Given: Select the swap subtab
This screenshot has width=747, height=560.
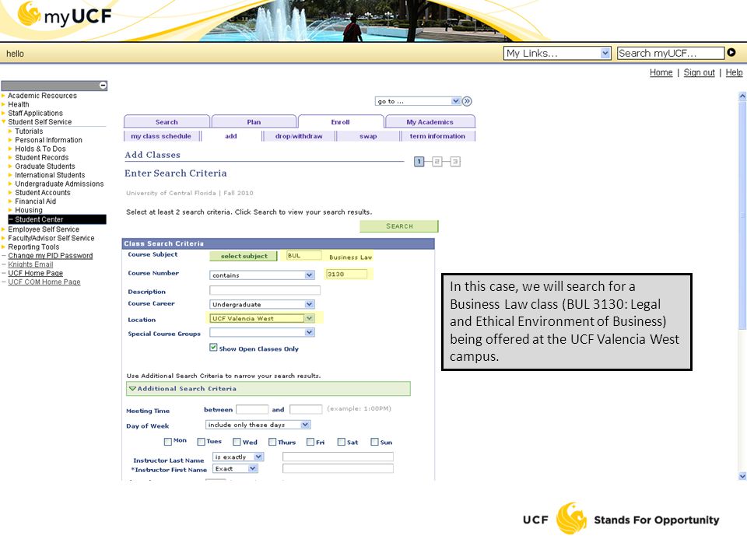Looking at the screenshot, I should [x=368, y=136].
